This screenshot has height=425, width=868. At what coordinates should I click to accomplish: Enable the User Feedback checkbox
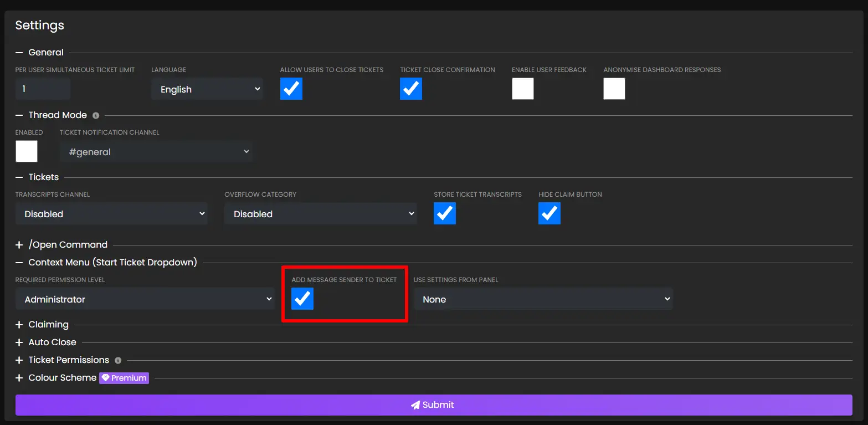pos(522,89)
